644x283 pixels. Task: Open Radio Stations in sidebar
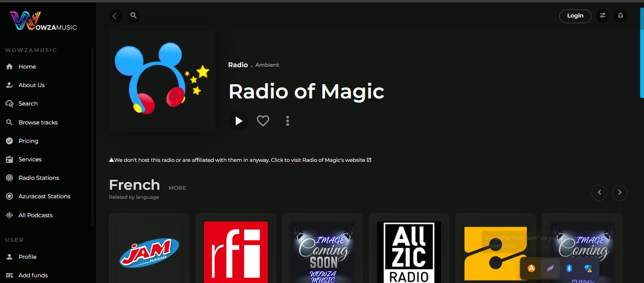point(39,178)
